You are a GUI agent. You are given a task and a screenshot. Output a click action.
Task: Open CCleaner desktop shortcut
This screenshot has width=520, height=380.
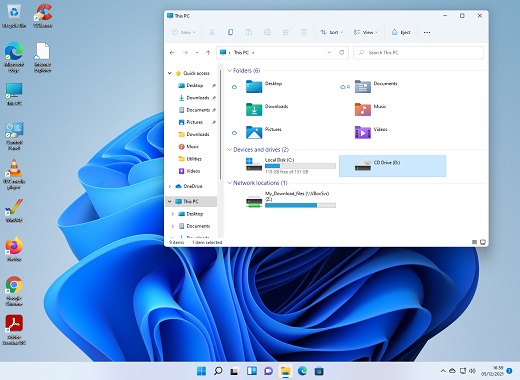[x=43, y=16]
